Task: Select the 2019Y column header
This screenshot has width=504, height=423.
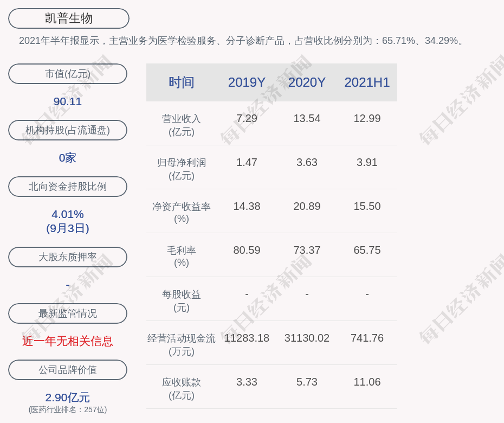Action: pyautogui.click(x=247, y=82)
